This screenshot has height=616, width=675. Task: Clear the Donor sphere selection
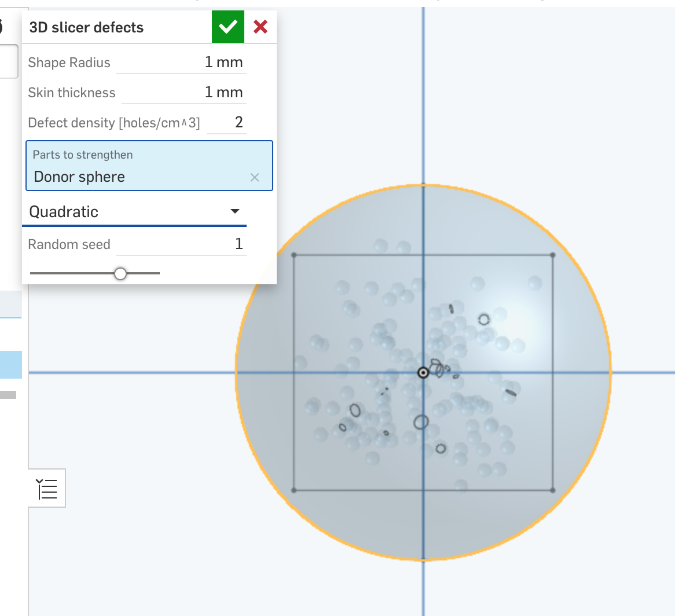point(255,177)
